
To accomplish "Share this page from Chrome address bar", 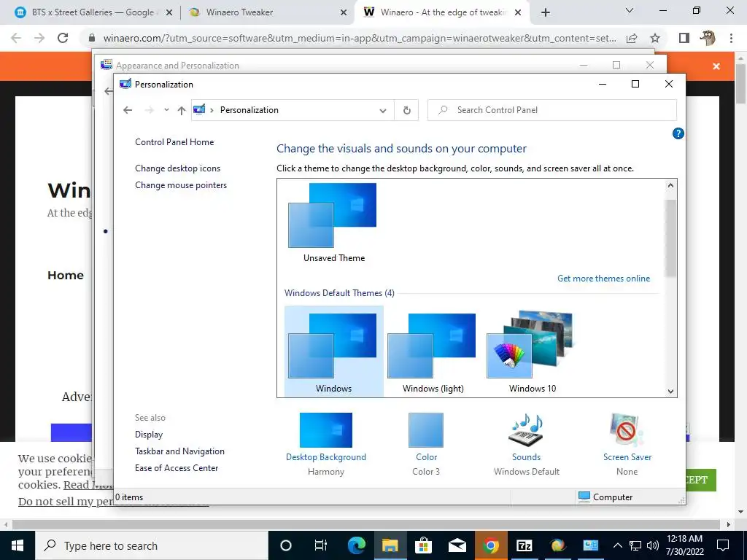I will pos(632,38).
